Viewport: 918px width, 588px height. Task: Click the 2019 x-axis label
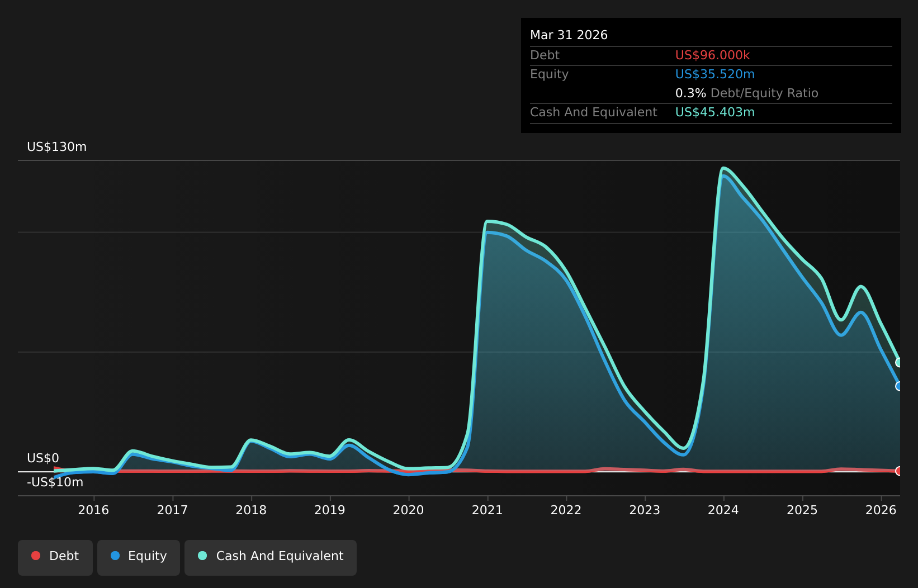tap(330, 510)
